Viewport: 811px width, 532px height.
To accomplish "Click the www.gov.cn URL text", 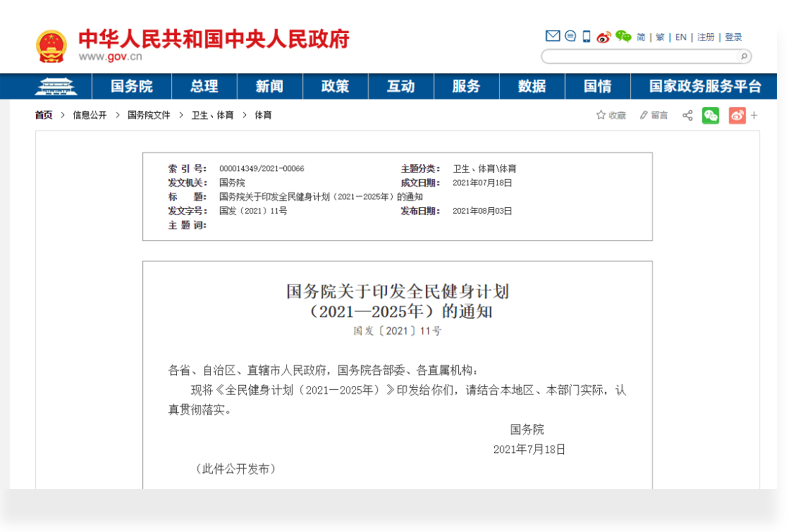I will [x=110, y=57].
